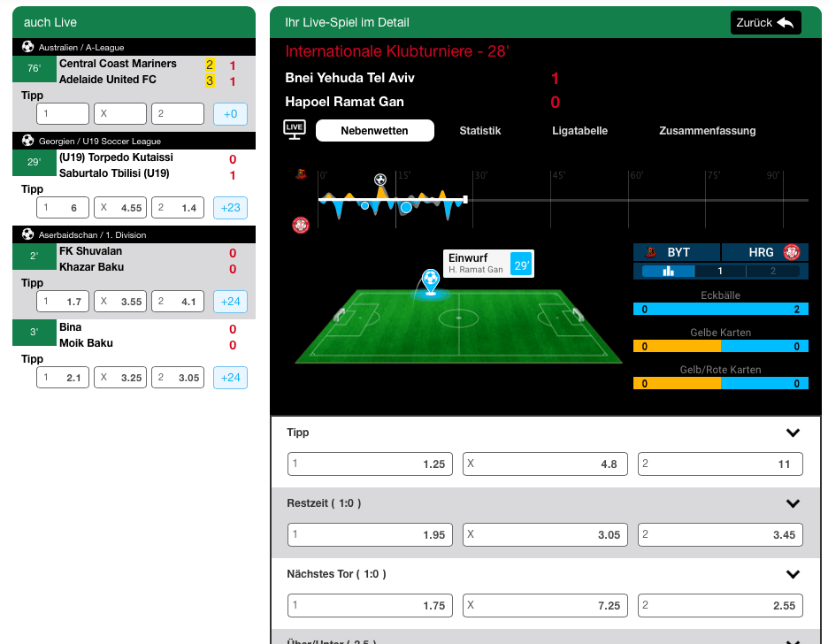Image resolution: width=828 pixels, height=644 pixels.
Task: Click the ball location pin on pitch
Action: click(431, 282)
